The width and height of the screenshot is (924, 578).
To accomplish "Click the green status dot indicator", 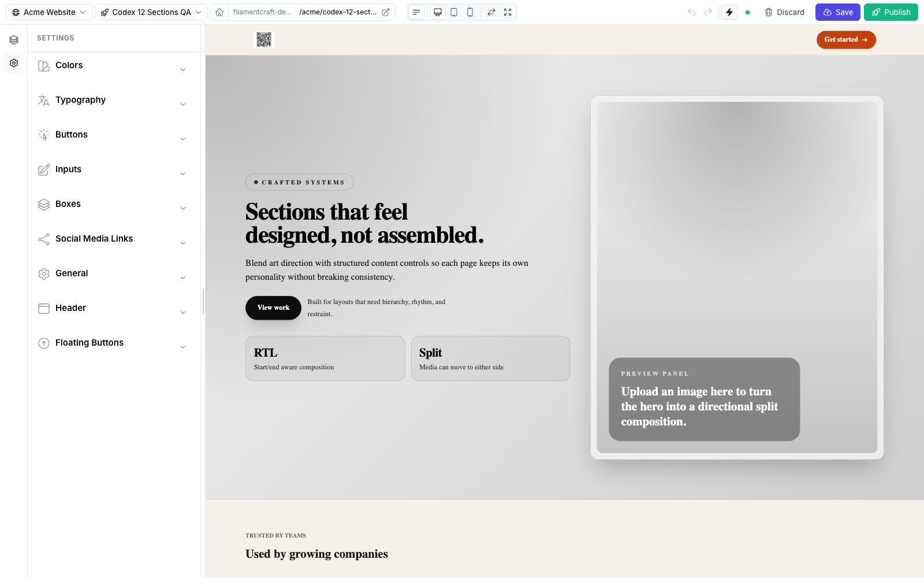I will point(747,12).
